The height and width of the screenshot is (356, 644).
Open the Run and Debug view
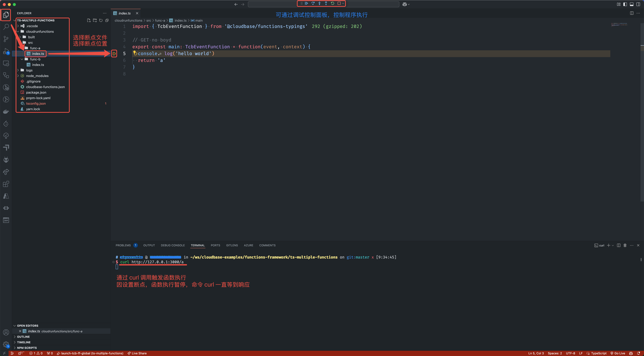coord(6,51)
